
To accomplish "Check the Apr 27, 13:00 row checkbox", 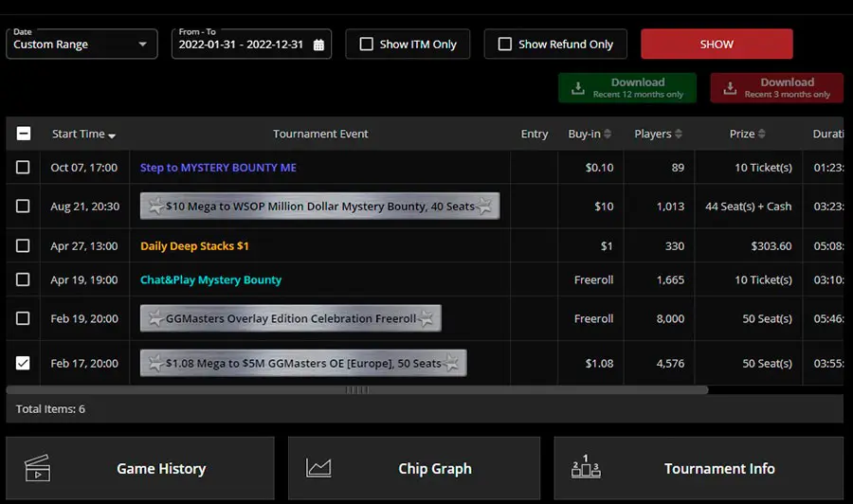I will pos(23,245).
